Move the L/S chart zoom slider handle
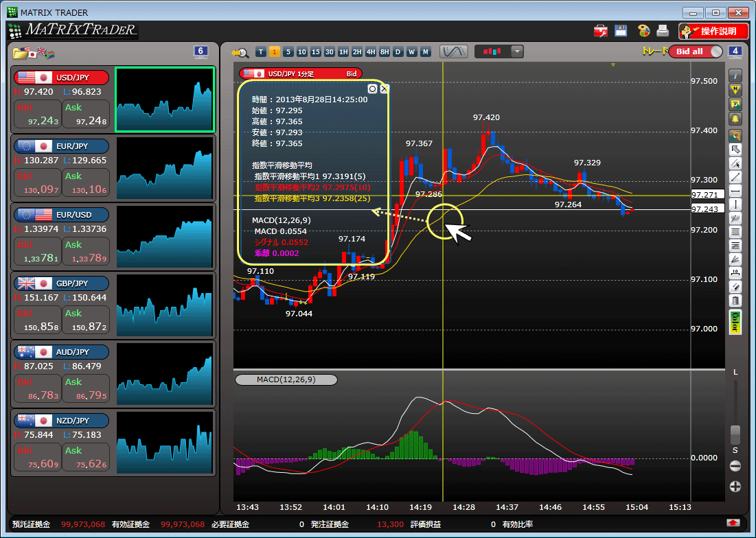The image size is (756, 538). pyautogui.click(x=735, y=434)
